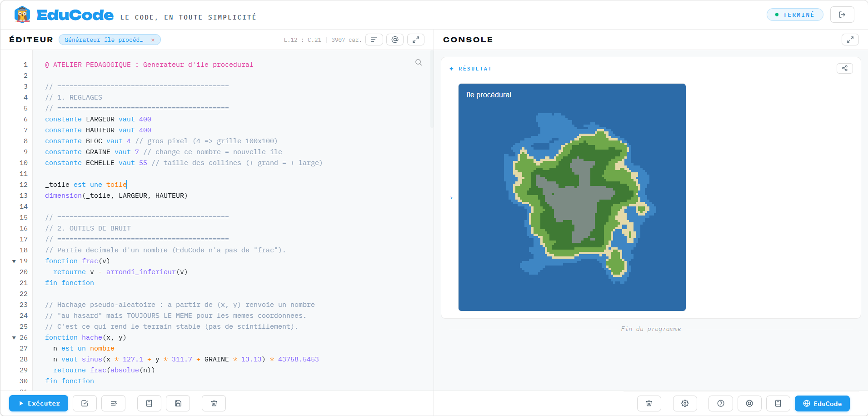Click the procedural island canvas image
Screen dimensions: 868x416
[572, 197]
